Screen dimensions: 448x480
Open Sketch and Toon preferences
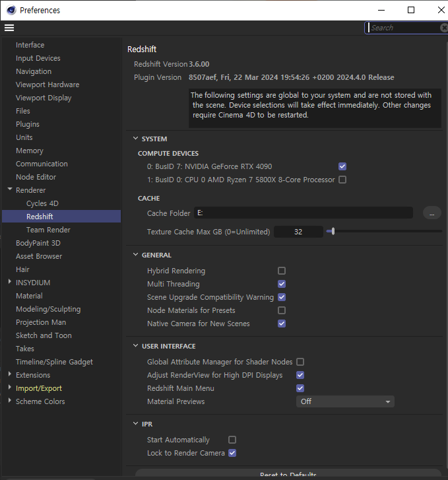click(44, 335)
